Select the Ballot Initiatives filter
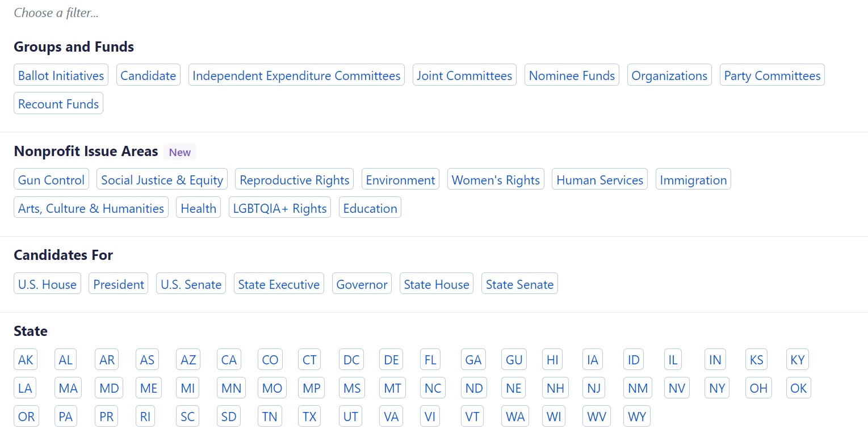Screen dimensions: 868x433 [x=61, y=75]
